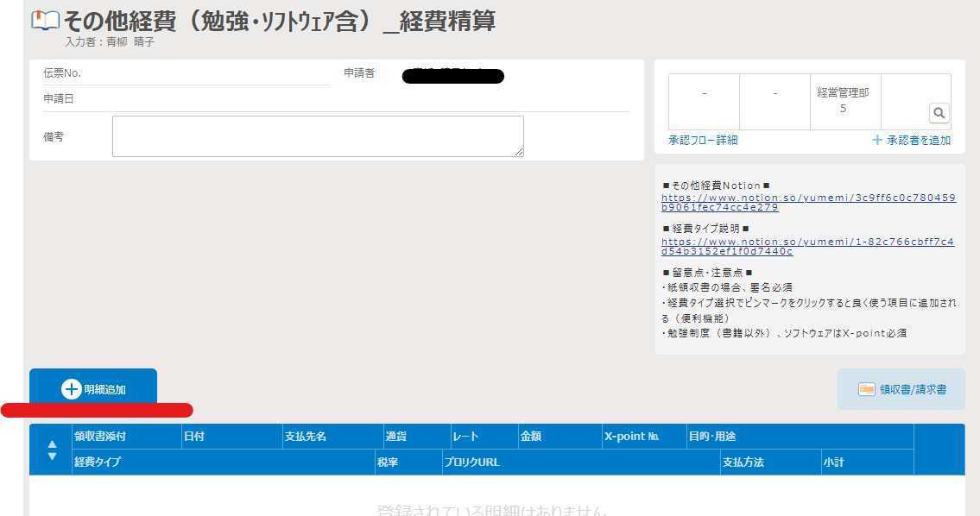This screenshot has width=980, height=516.
Task: Click the magnifier icon in approval flow
Action: coord(939,113)
